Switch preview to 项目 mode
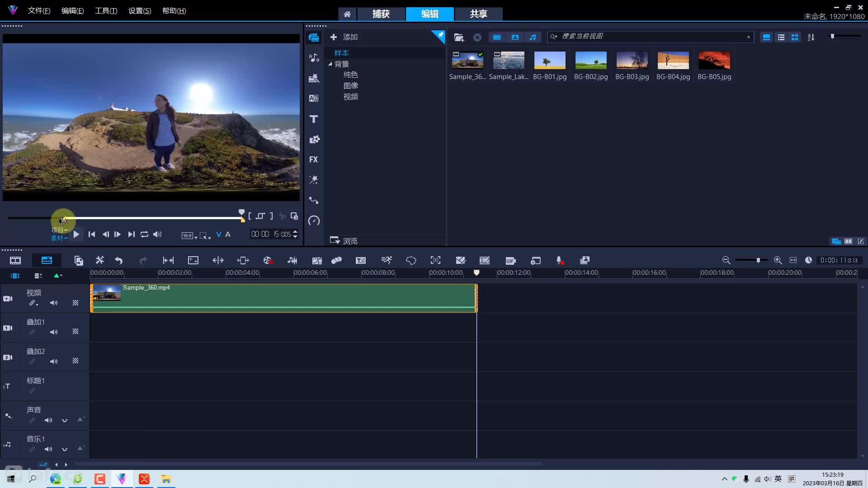 tap(59, 230)
